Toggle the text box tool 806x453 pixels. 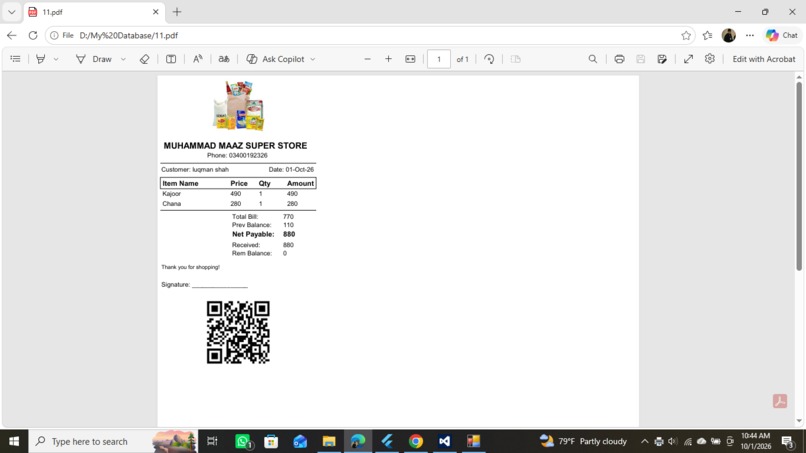coord(171,59)
